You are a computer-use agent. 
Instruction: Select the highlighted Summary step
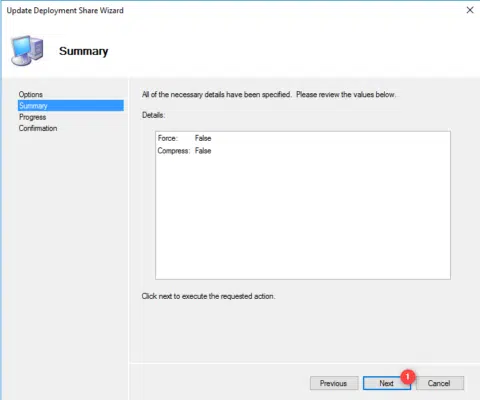tap(71, 106)
